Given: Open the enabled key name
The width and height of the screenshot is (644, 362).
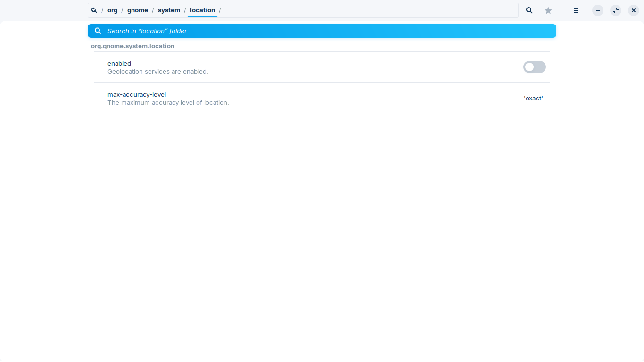Looking at the screenshot, I should tap(119, 64).
